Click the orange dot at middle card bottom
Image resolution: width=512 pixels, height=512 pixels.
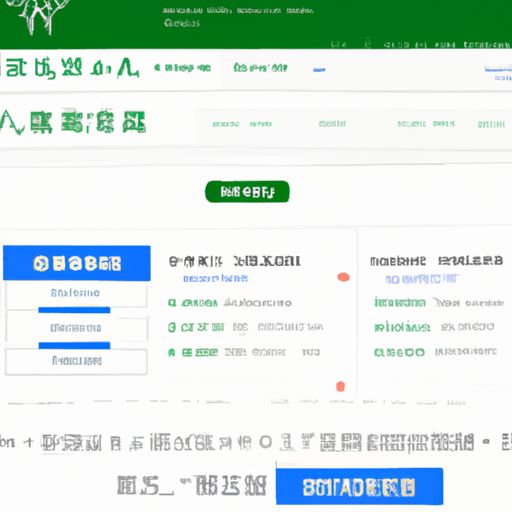coord(340,386)
